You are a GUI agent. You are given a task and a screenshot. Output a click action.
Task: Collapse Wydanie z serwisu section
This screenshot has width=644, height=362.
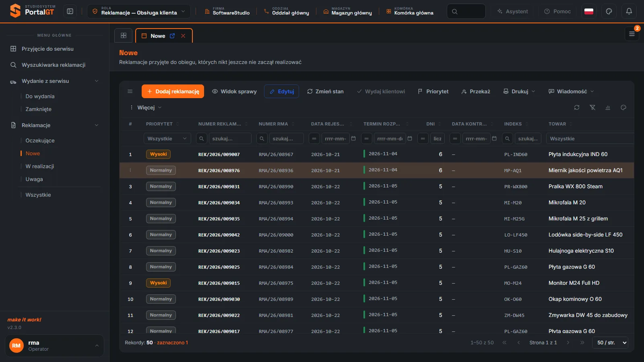click(97, 81)
